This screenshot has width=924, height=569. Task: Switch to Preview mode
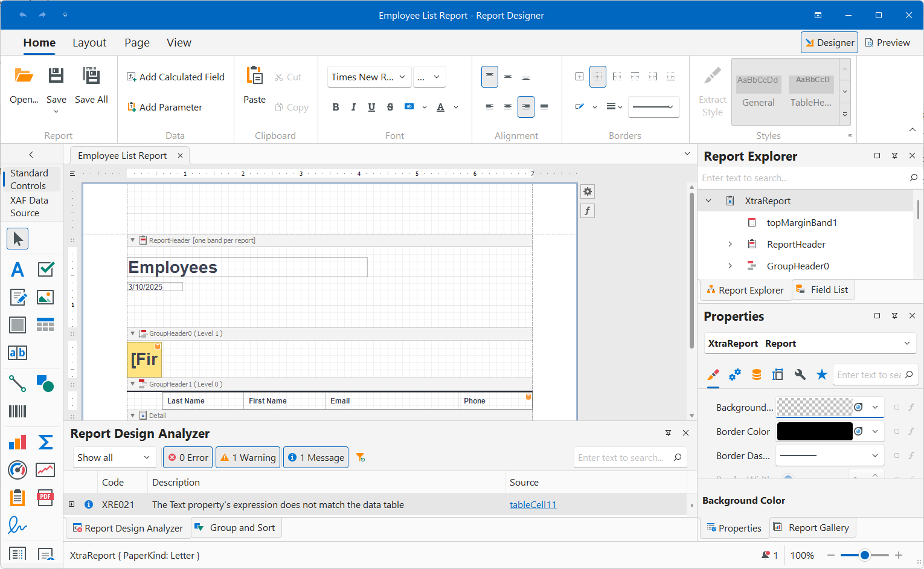(887, 43)
